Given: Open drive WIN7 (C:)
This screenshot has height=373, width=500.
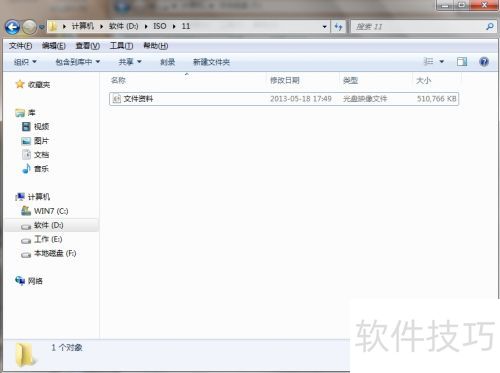Looking at the screenshot, I should click(x=51, y=211).
